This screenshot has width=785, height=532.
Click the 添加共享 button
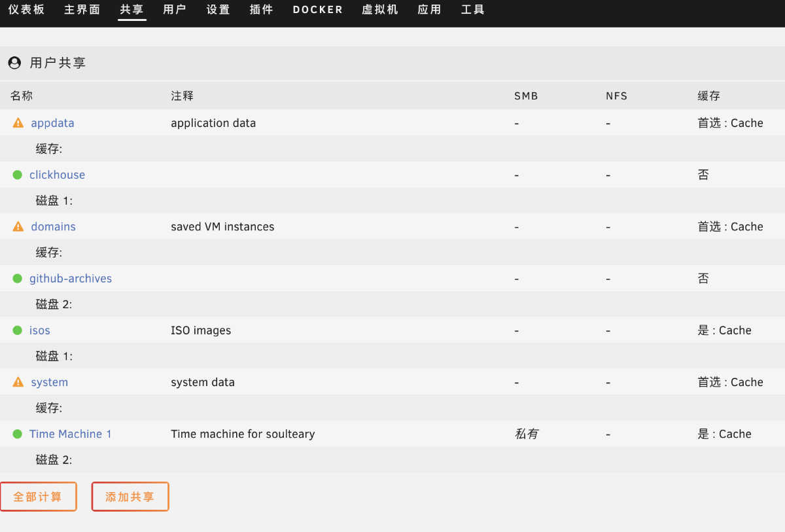click(x=130, y=497)
